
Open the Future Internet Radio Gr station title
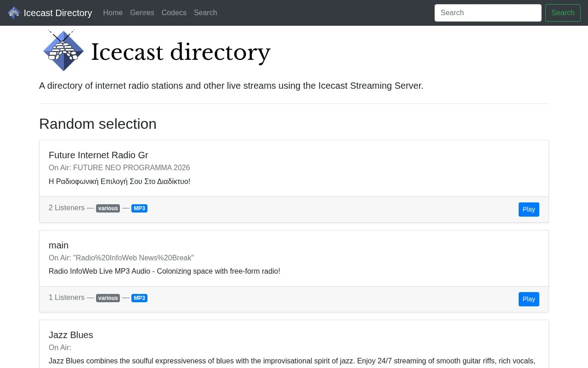98,155
